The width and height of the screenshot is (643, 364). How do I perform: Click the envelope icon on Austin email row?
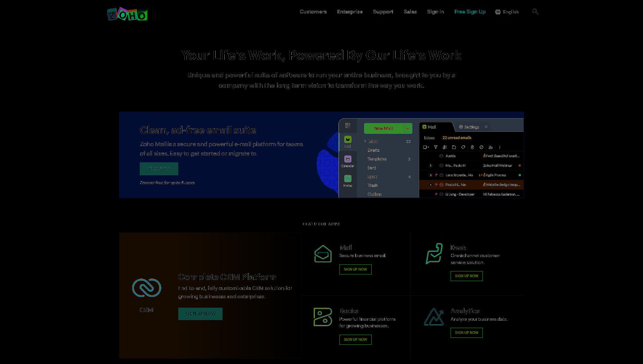pyautogui.click(x=442, y=156)
